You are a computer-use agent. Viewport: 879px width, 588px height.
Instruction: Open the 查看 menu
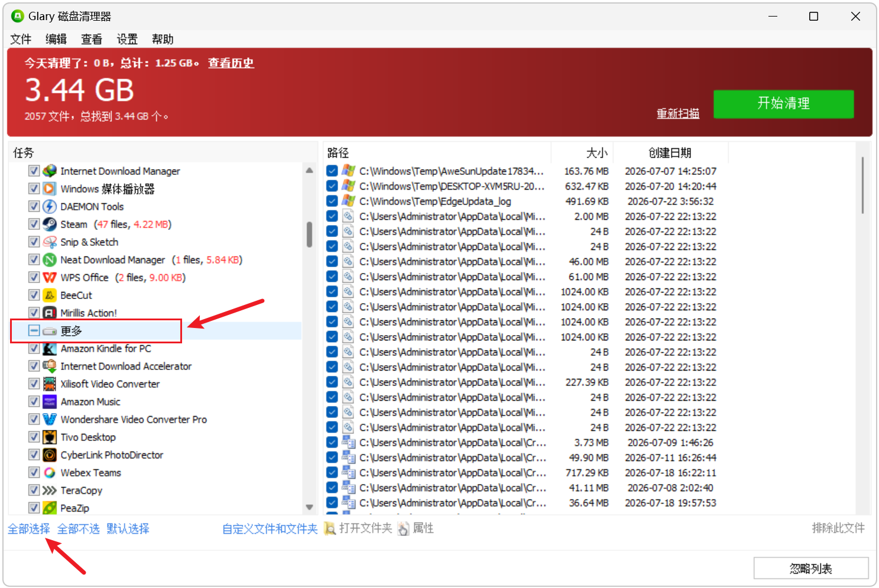[x=92, y=39]
